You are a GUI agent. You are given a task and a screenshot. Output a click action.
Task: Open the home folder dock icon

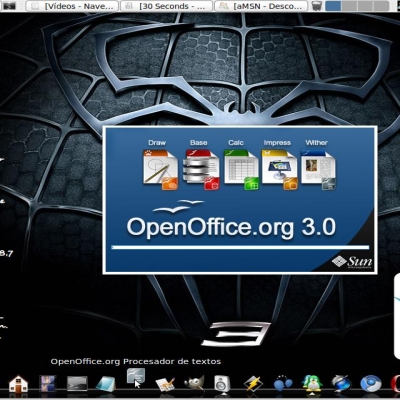point(19,384)
